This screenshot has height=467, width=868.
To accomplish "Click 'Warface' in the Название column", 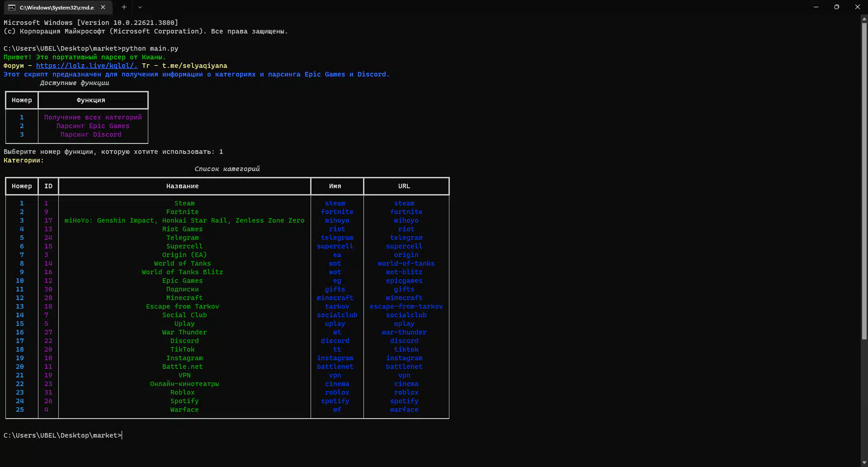I will click(184, 410).
